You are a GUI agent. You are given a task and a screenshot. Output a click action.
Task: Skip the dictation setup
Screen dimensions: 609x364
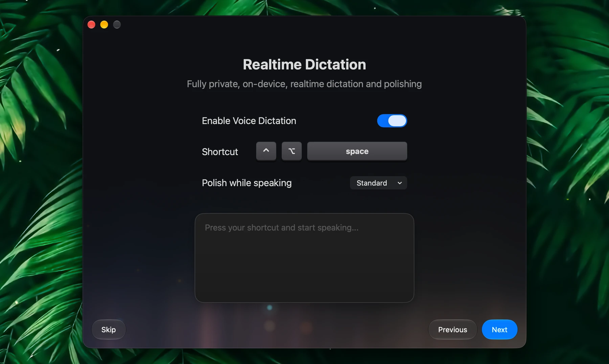tap(109, 330)
